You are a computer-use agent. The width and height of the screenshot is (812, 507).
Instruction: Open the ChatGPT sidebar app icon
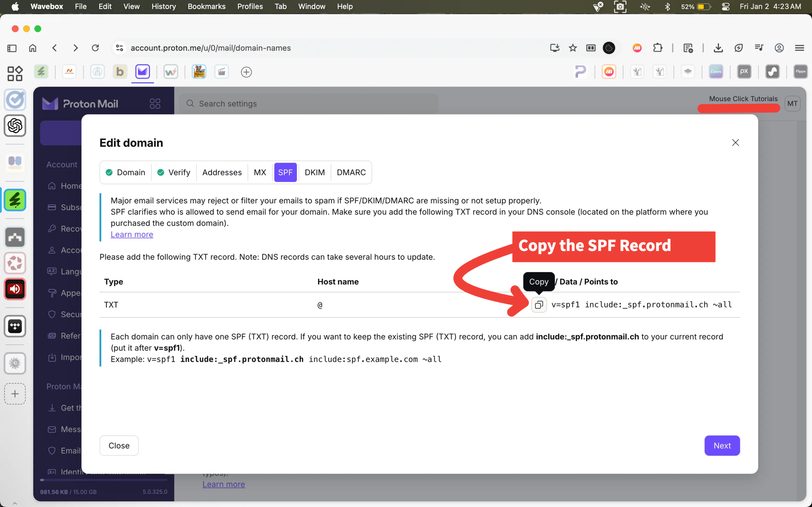15,126
